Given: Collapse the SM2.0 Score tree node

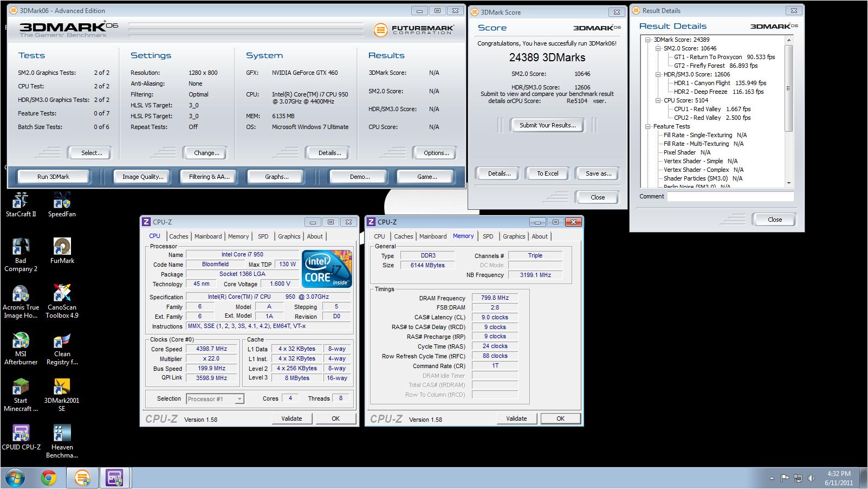Looking at the screenshot, I should pos(658,48).
